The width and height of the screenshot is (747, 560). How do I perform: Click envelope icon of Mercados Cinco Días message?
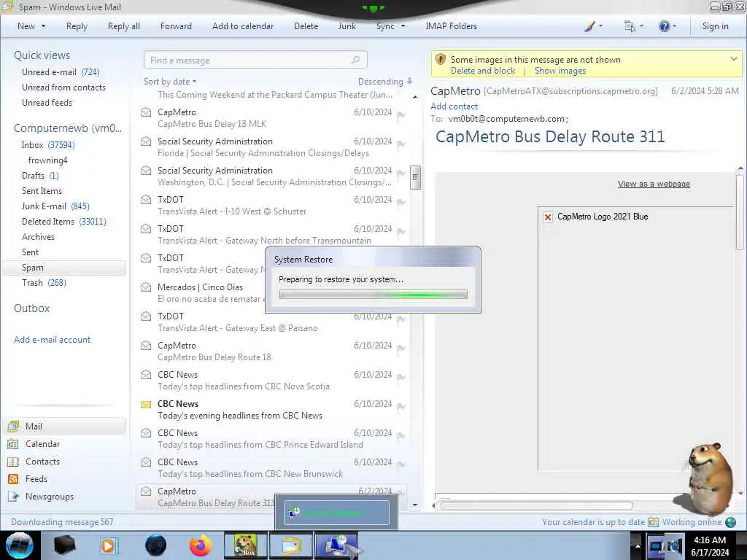[x=146, y=287]
